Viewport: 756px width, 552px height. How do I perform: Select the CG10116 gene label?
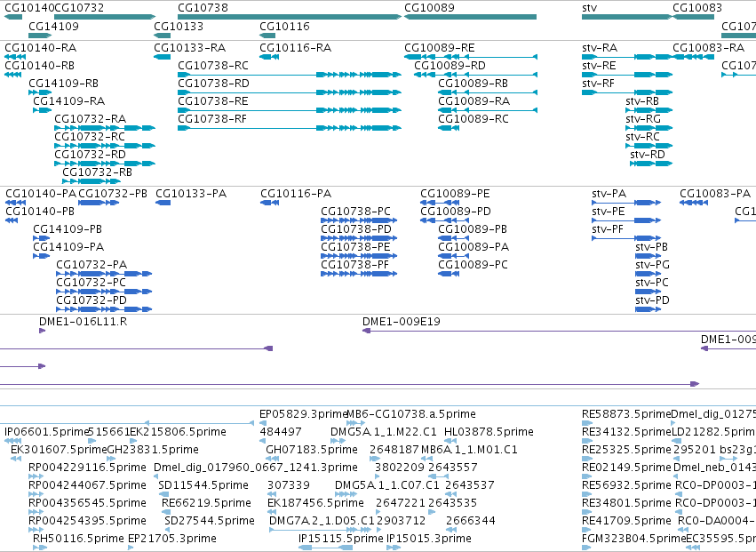pyautogui.click(x=284, y=26)
